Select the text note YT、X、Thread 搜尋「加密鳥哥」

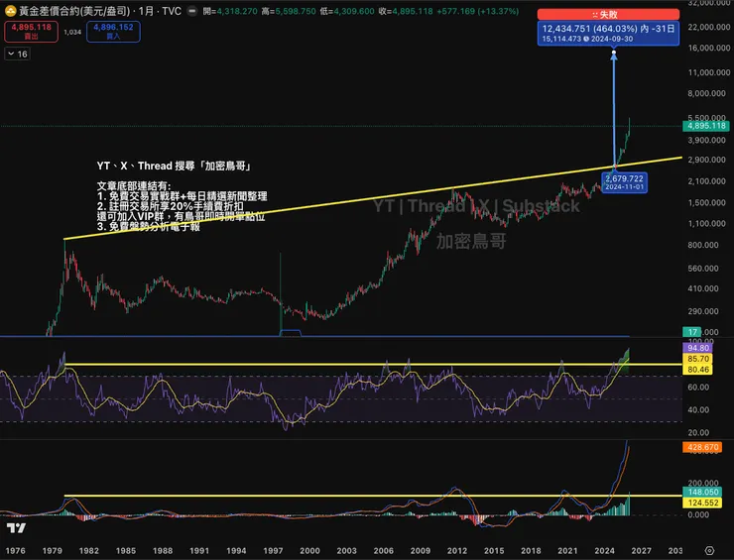(175, 167)
